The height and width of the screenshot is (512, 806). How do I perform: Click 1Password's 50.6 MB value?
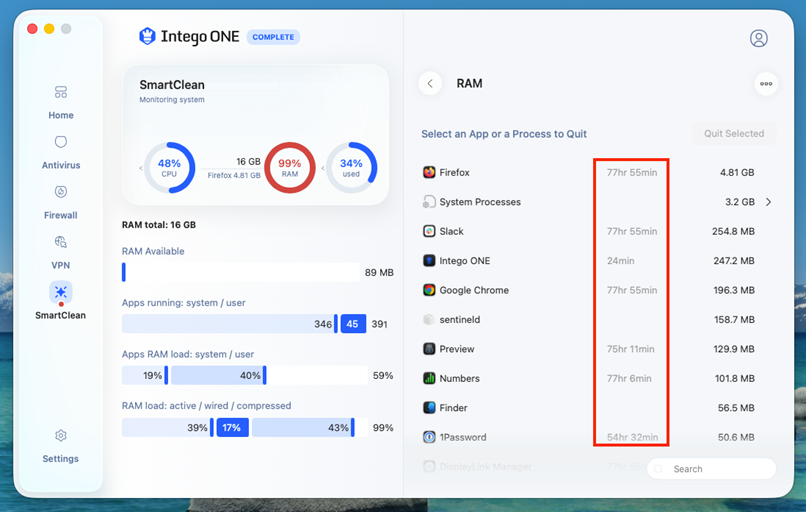pyautogui.click(x=736, y=437)
